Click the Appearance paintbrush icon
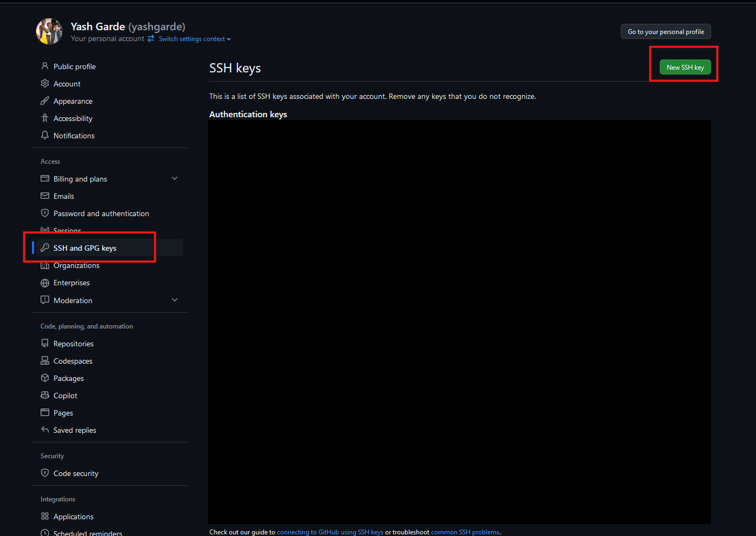The width and height of the screenshot is (756, 536). pyautogui.click(x=45, y=100)
